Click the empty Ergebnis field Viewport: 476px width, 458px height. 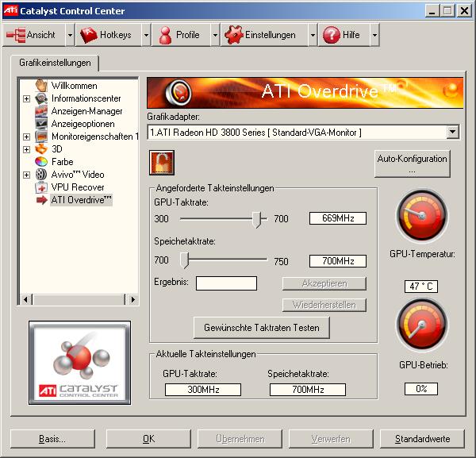click(x=226, y=283)
